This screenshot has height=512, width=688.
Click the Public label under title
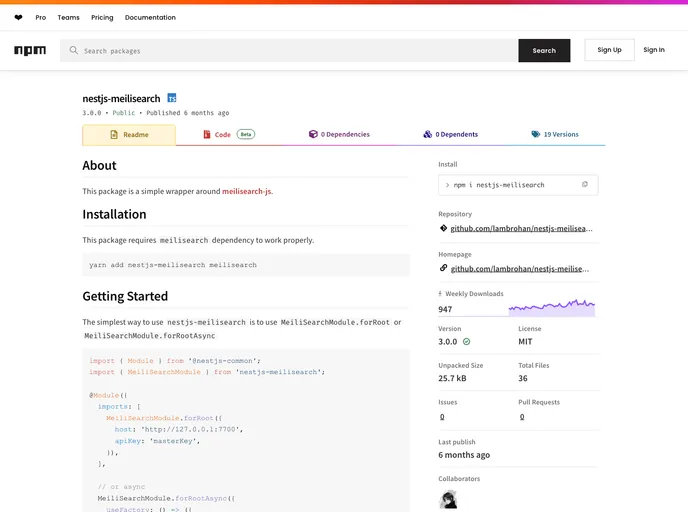tap(124, 113)
